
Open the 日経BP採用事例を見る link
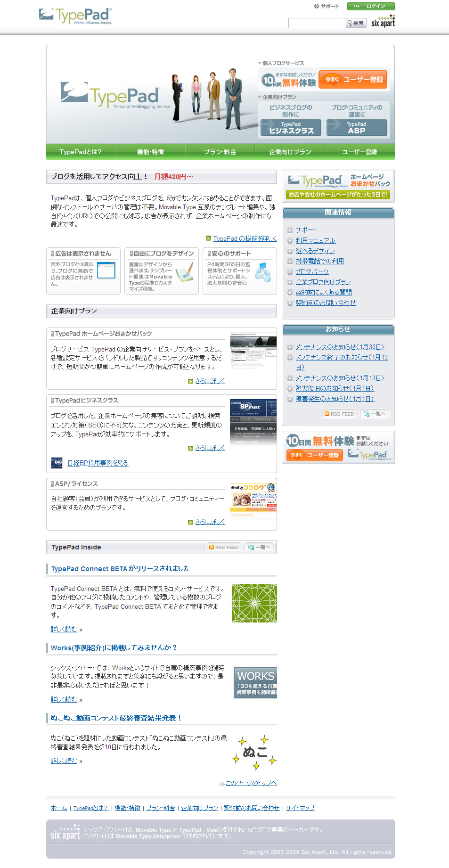click(98, 463)
